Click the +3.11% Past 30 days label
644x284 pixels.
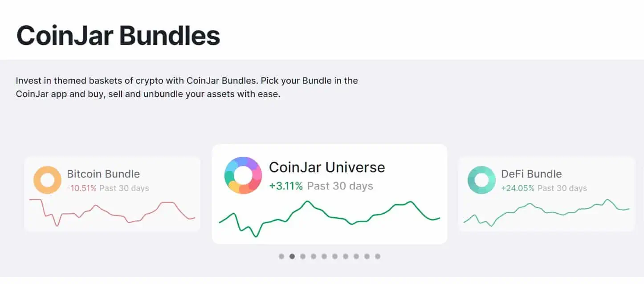click(x=321, y=186)
